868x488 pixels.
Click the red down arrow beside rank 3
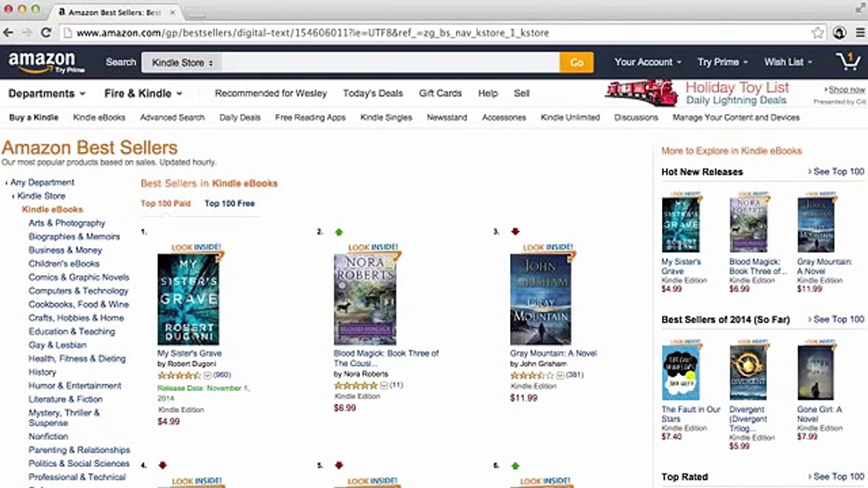515,232
